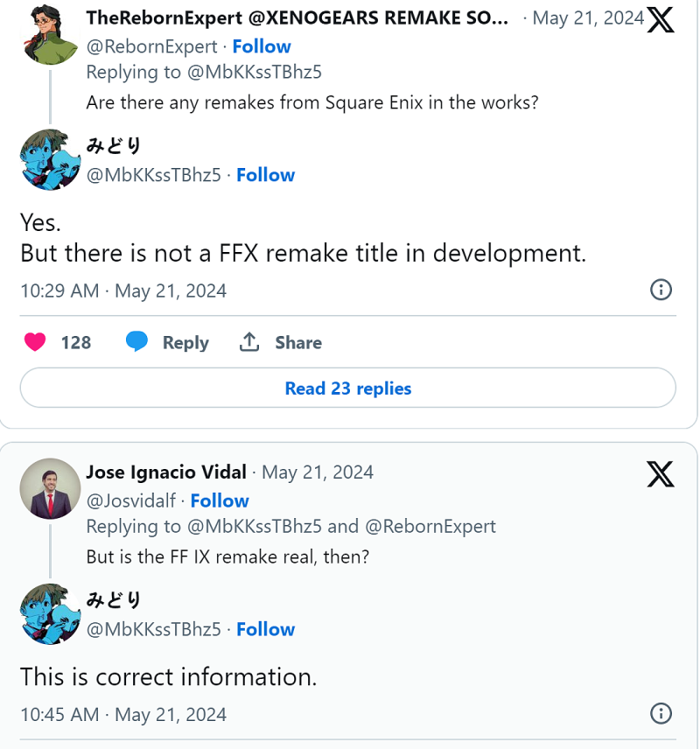This screenshot has height=749, width=700.
Task: Expand thread with Read 23 replies
Action: 348,388
